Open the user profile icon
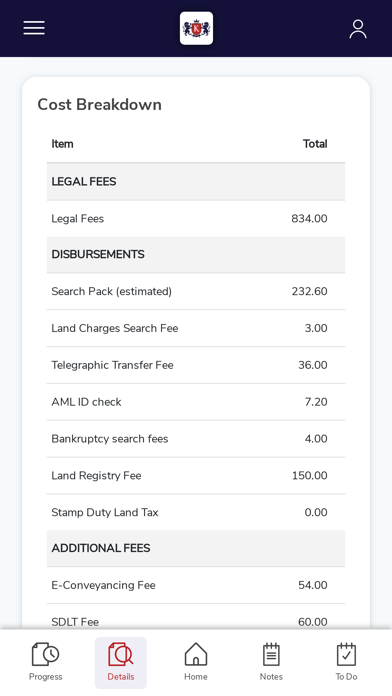 pos(358,29)
